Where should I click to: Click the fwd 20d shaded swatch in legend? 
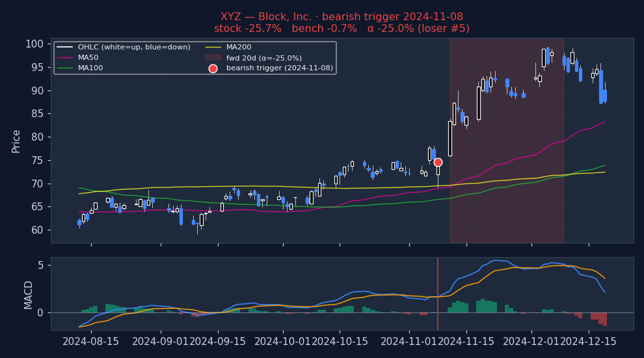point(213,57)
